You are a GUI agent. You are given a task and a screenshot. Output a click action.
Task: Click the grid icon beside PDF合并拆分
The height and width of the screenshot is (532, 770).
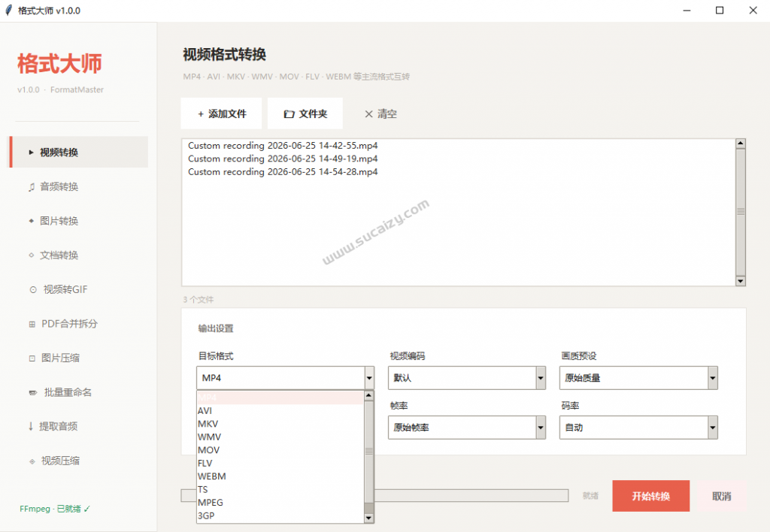32,324
